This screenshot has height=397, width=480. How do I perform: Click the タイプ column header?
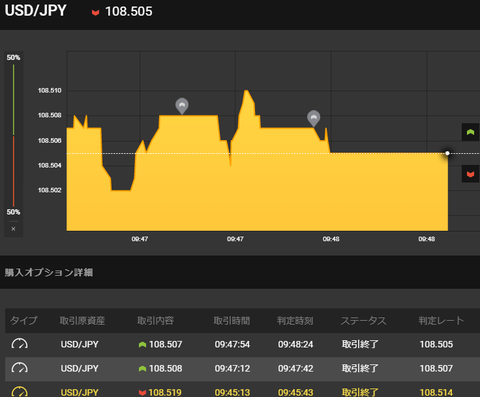[x=23, y=321]
